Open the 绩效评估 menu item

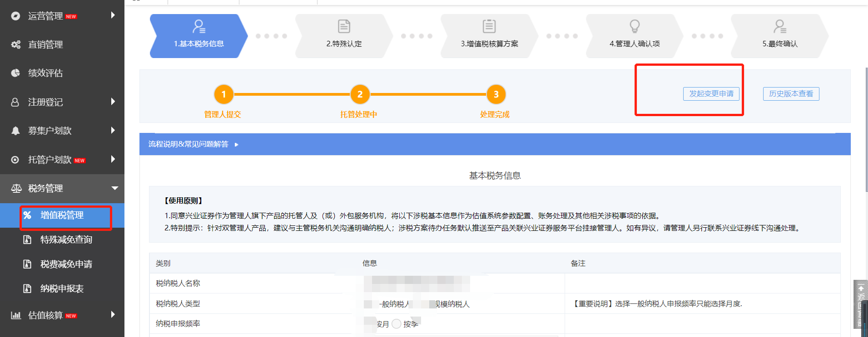click(x=62, y=73)
